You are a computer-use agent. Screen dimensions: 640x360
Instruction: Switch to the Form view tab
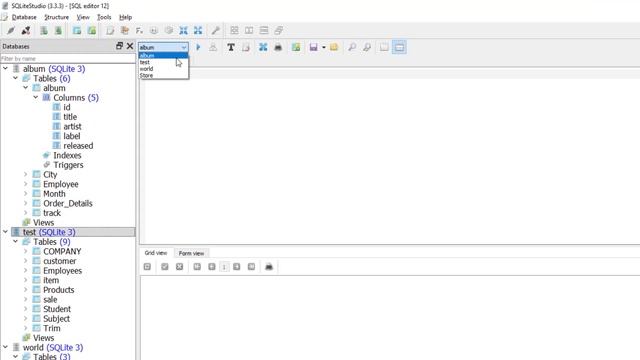(x=191, y=253)
